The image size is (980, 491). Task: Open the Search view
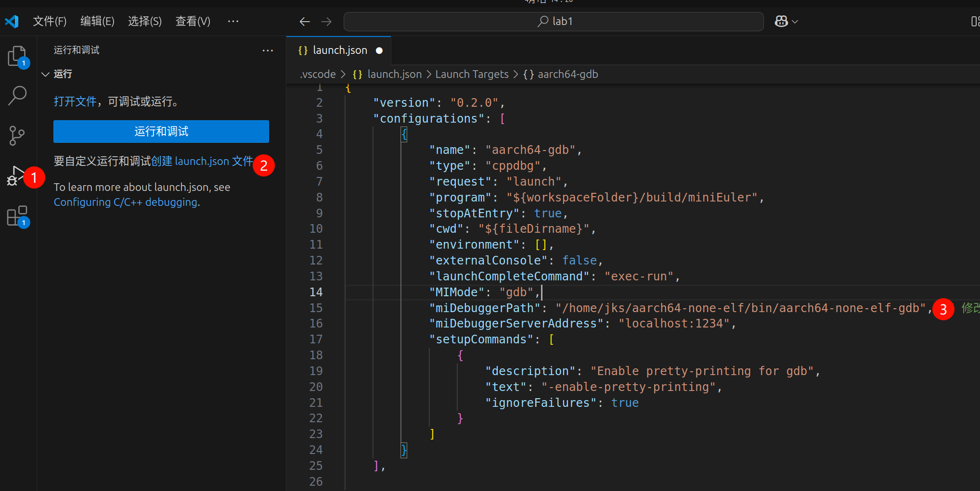tap(17, 96)
